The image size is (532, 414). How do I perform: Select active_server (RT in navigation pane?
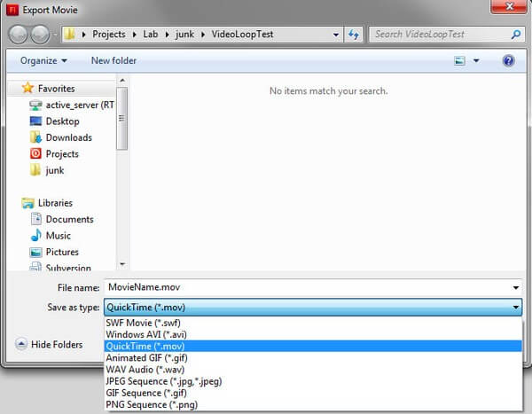(x=80, y=105)
